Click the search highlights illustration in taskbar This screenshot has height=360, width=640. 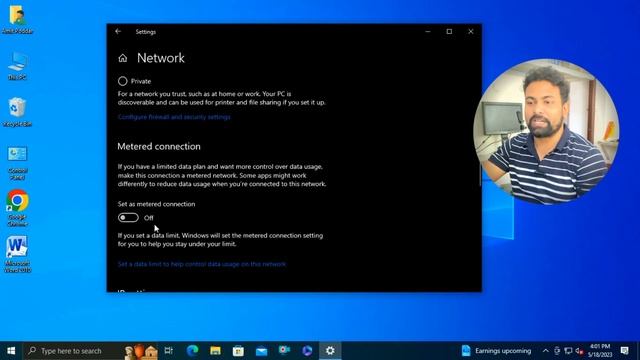(x=141, y=351)
